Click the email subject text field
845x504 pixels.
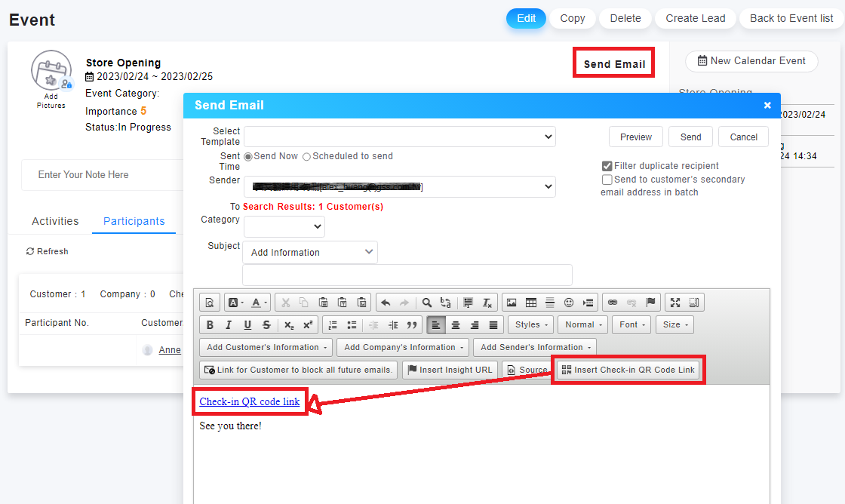click(x=407, y=275)
